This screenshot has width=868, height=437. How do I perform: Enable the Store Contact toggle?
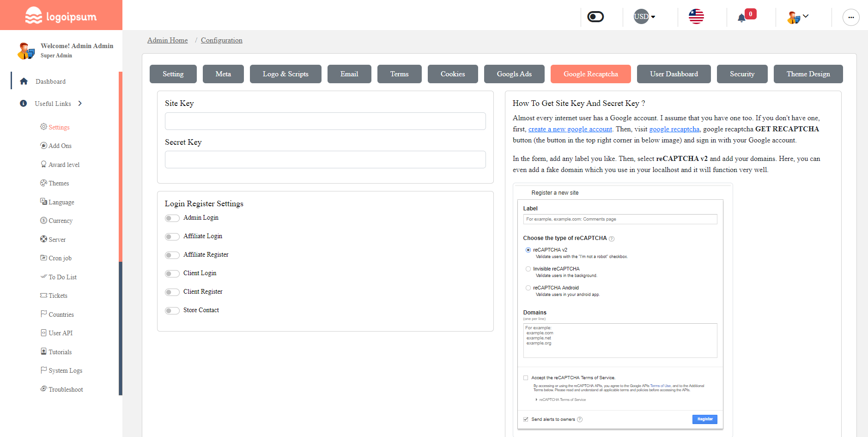(171, 310)
